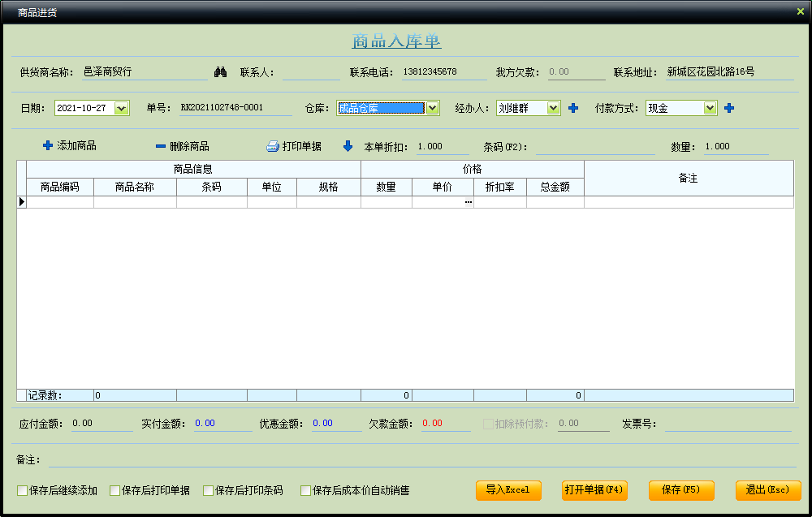Enable 保存后成本价自动销售 checkbox
Viewport: 812px width, 517px height.
pos(305,490)
